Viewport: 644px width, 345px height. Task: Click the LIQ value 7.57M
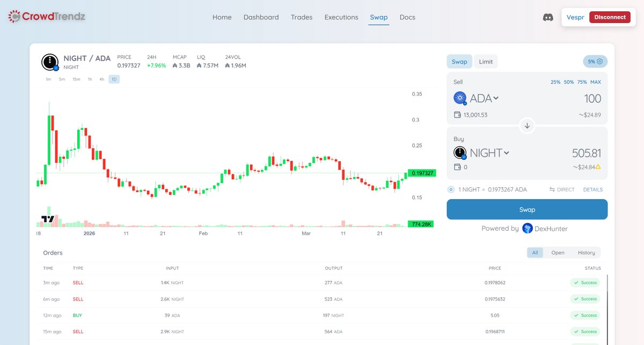(208, 65)
